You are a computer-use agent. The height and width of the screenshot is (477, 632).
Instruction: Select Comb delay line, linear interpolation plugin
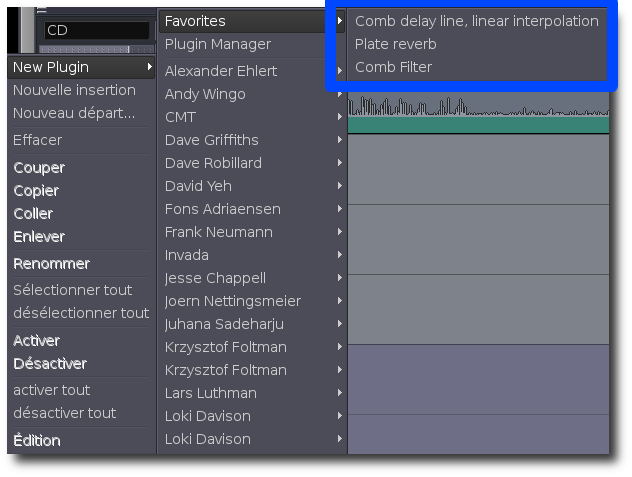pos(476,21)
